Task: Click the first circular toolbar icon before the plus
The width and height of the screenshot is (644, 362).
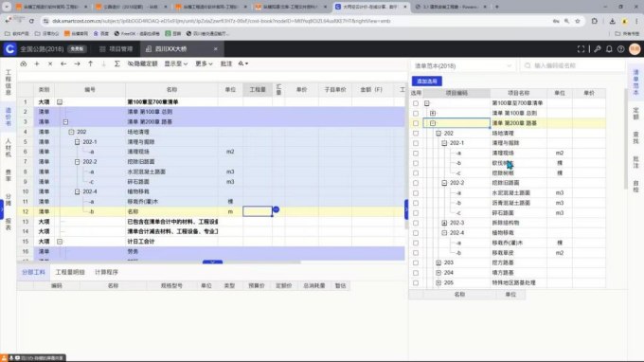Action: (24, 63)
